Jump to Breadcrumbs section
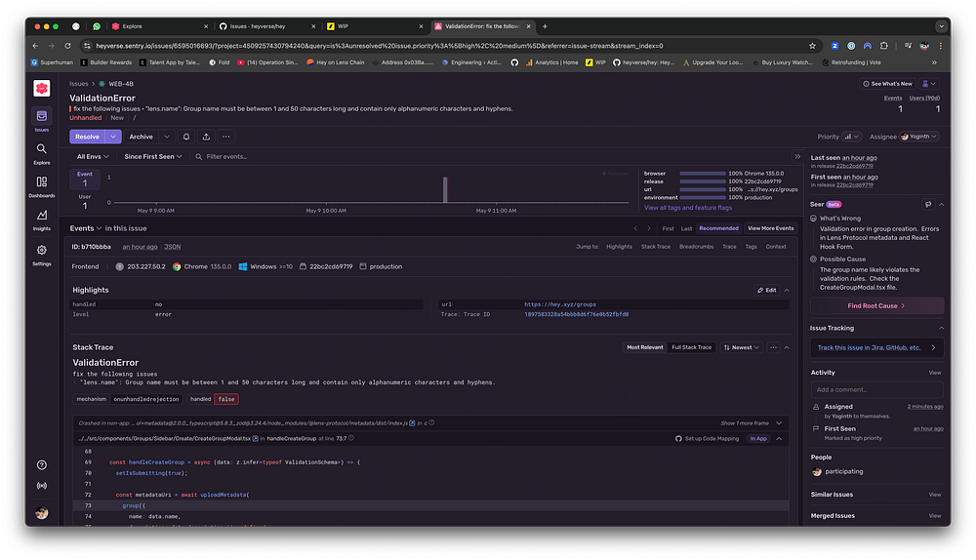The image size is (976, 560). [x=696, y=247]
